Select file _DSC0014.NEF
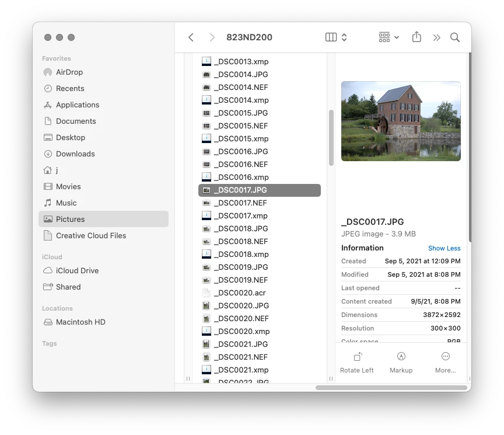Screen dimensions: 504x435 point(260,87)
